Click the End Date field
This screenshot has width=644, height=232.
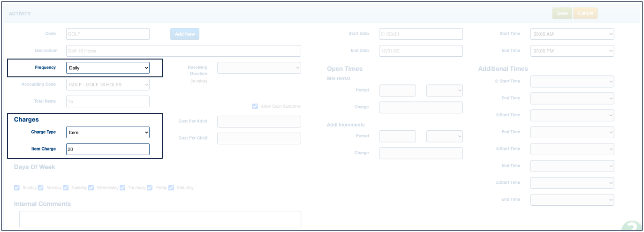click(421, 51)
